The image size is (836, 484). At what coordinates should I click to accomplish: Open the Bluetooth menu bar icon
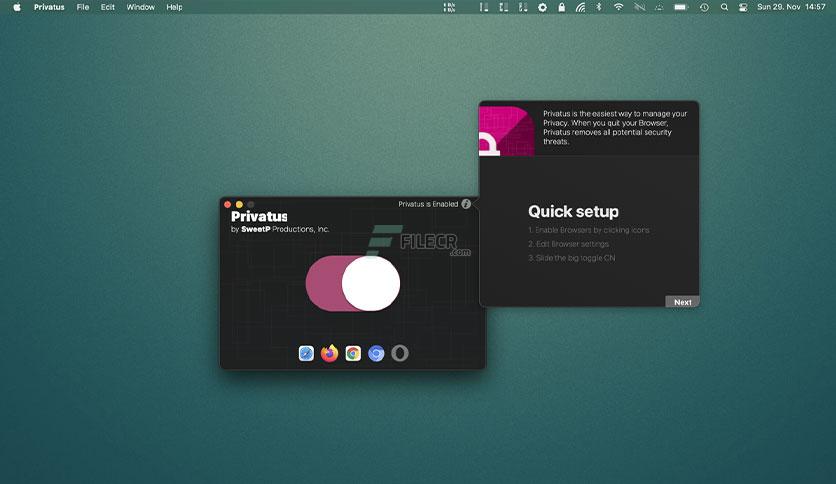click(599, 7)
